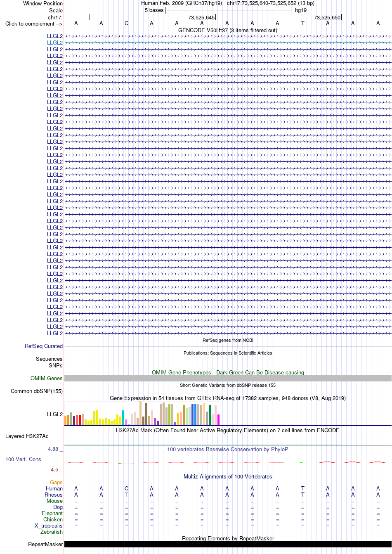Click the 'Click to complement -->' label

point(34,24)
